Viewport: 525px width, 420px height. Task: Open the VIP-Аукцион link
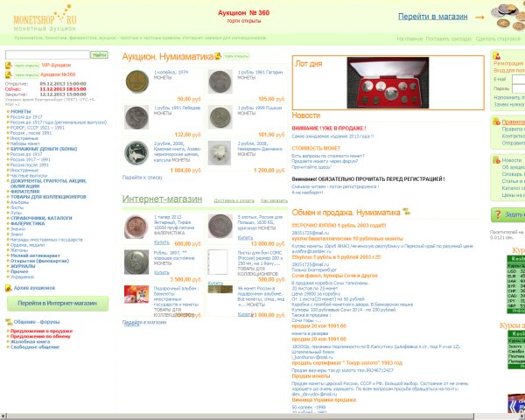[56, 66]
